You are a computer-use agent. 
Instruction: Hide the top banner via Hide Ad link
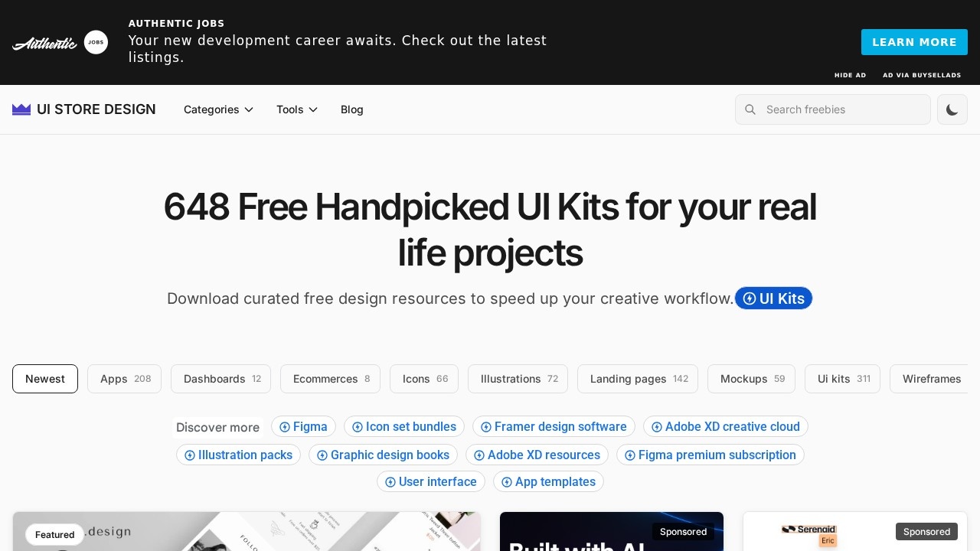850,75
